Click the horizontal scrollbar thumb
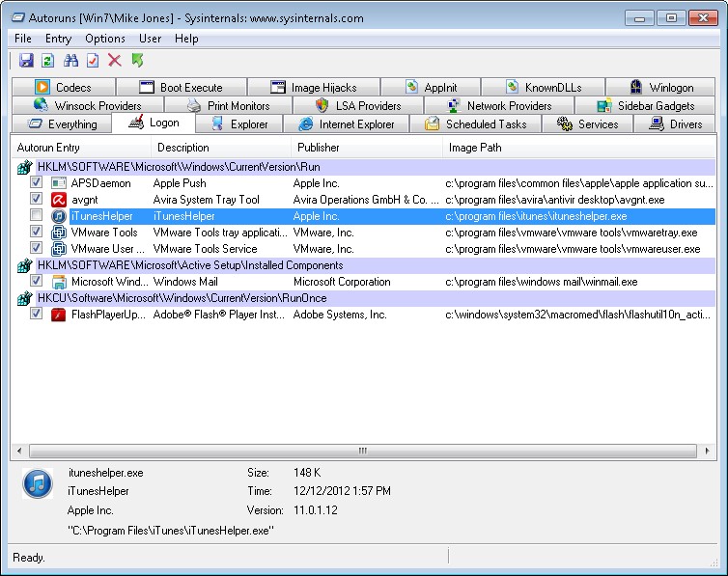Image resolution: width=728 pixels, height=576 pixels. click(x=363, y=451)
